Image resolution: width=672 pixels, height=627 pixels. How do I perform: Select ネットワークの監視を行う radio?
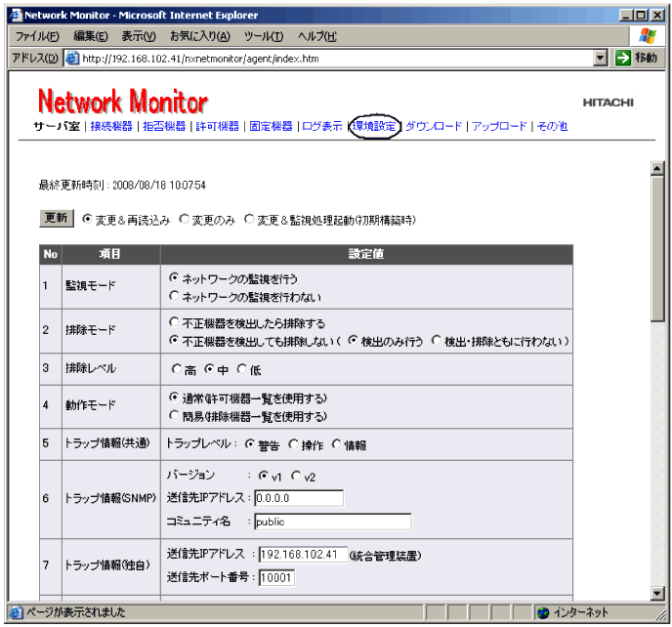pos(174,277)
